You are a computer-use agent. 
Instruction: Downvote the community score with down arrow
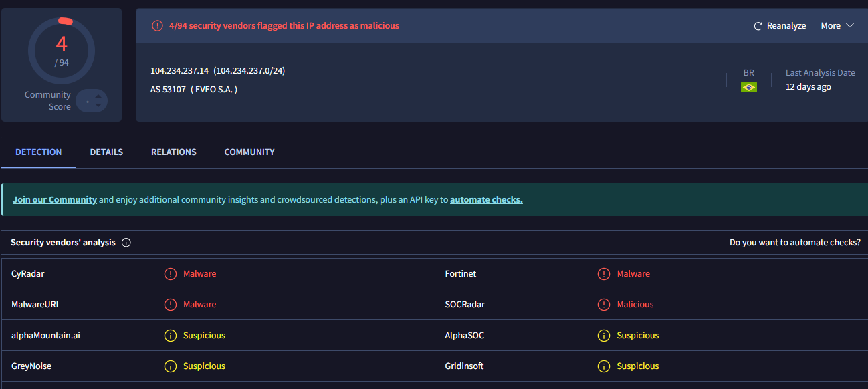[98, 105]
